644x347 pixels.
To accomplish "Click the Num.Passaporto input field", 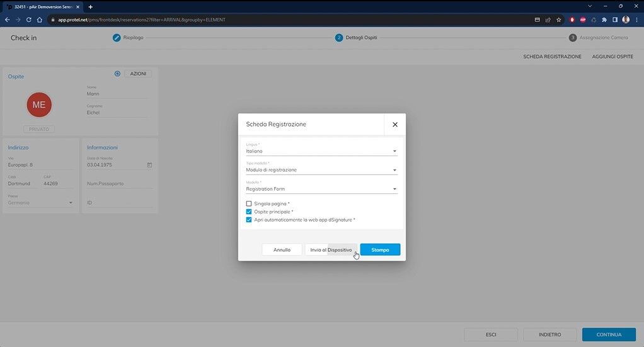I will tap(119, 184).
